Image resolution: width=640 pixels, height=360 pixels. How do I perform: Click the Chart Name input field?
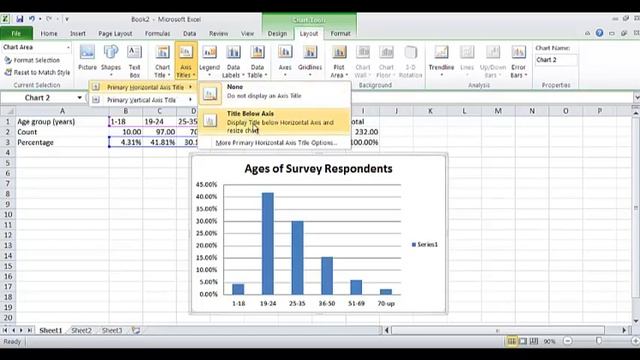556,60
